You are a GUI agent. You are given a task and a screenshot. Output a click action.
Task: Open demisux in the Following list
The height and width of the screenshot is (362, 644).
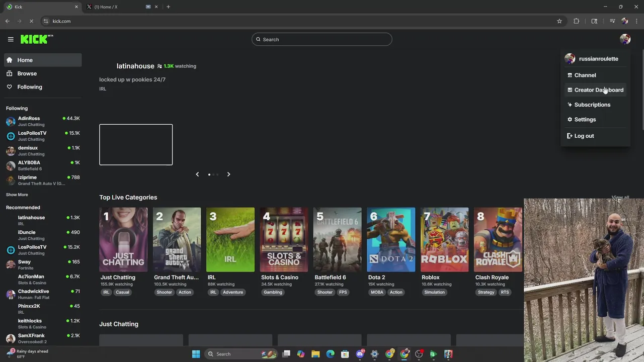[43, 151]
